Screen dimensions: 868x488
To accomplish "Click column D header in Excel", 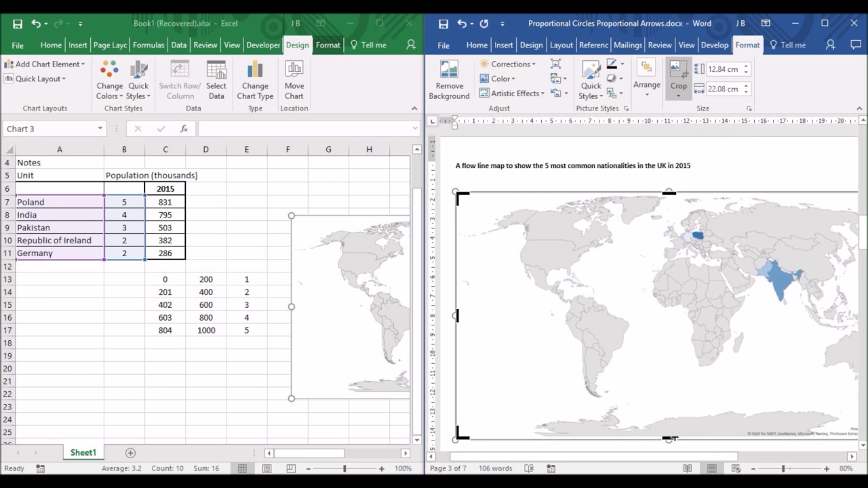I will point(205,149).
